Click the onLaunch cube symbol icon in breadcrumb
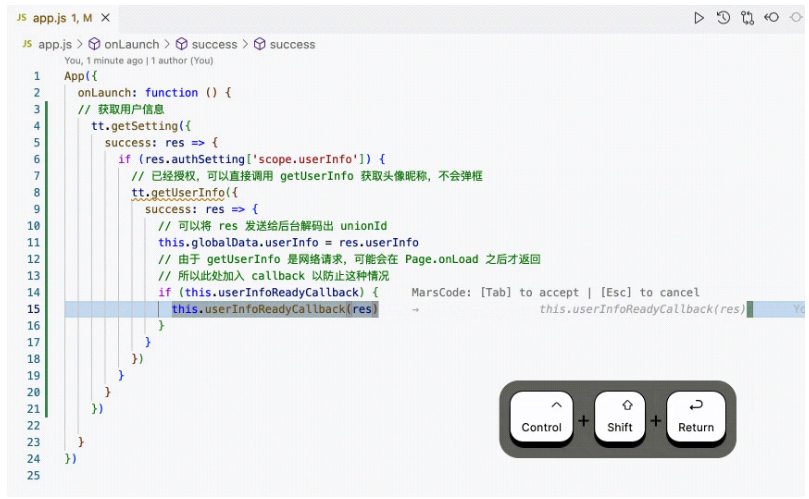The height and width of the screenshot is (499, 809). coord(94,44)
